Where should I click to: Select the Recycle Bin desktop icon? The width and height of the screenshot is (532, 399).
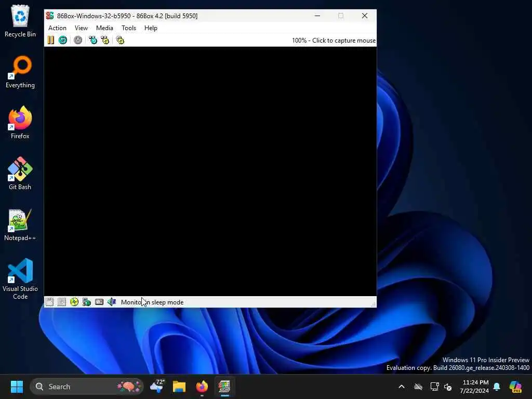(20, 21)
